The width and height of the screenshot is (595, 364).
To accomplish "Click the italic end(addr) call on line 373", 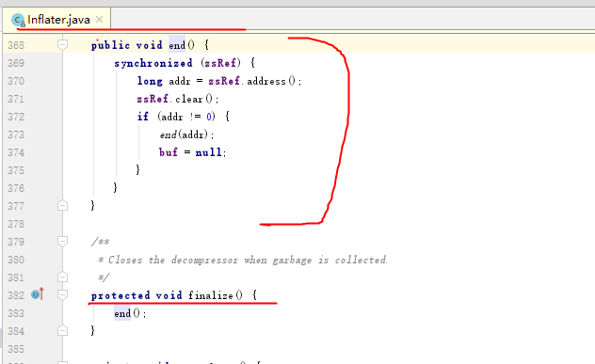I will pyautogui.click(x=186, y=135).
